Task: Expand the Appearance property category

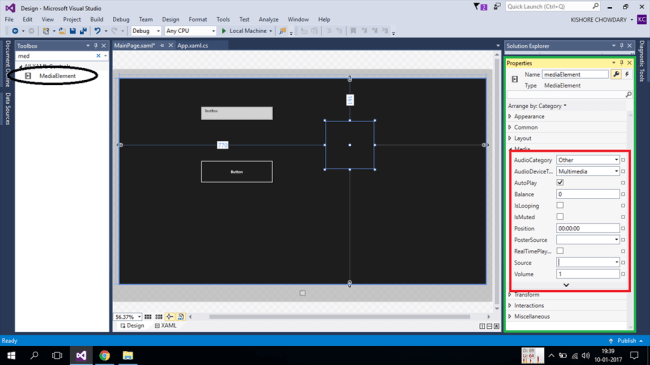Action: click(510, 117)
